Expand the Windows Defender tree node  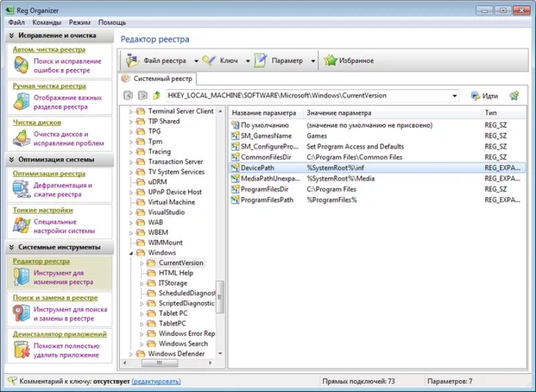(131, 354)
